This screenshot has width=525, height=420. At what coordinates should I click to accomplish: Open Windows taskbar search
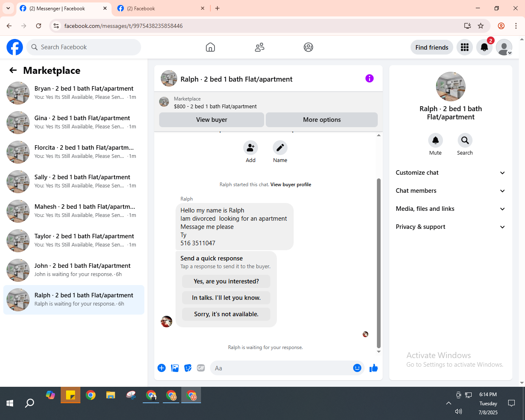[x=30, y=403]
